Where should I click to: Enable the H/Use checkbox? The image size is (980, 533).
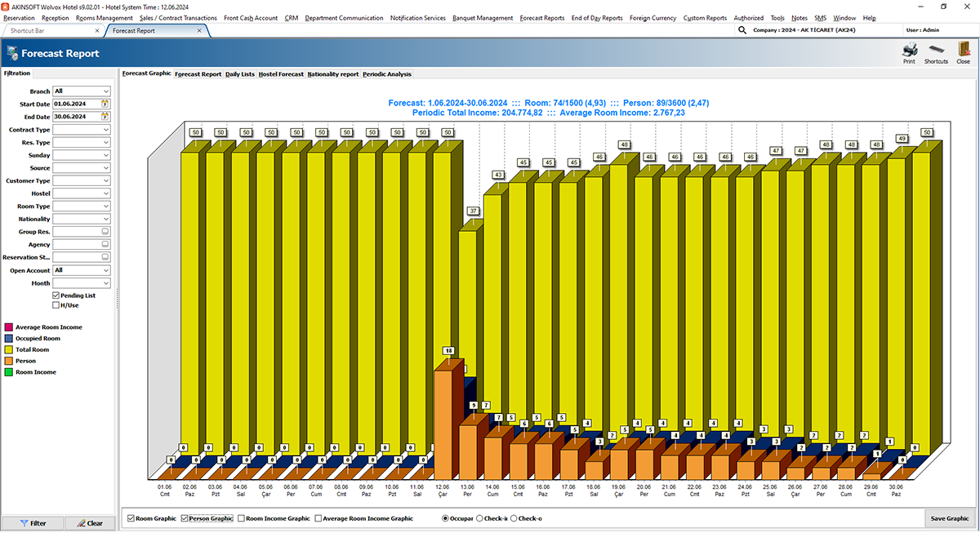[x=56, y=305]
